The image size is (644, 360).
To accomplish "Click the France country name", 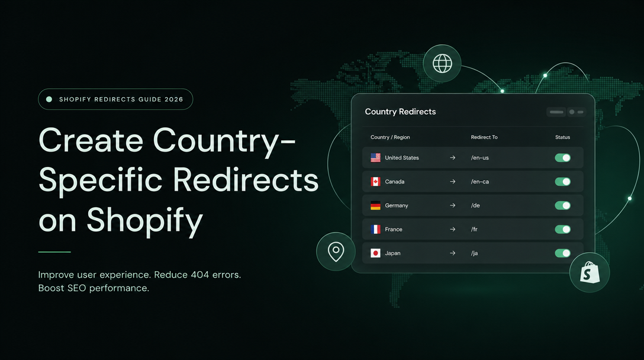I will pos(393,229).
